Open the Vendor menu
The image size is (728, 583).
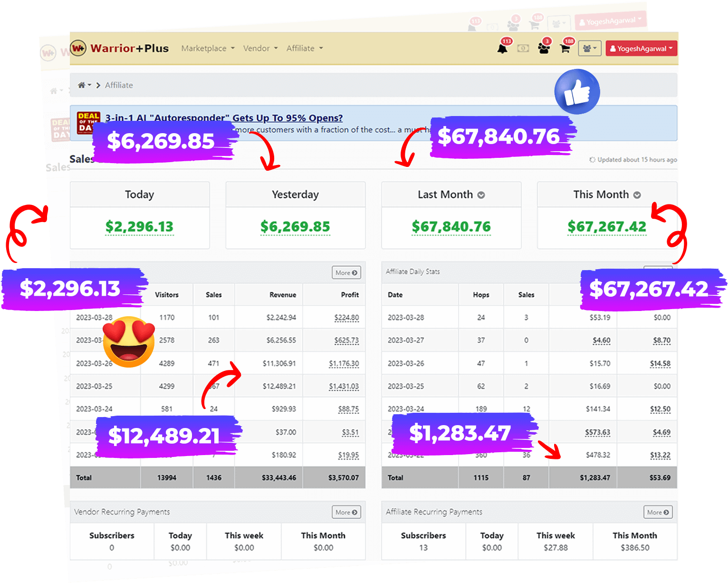pos(260,49)
